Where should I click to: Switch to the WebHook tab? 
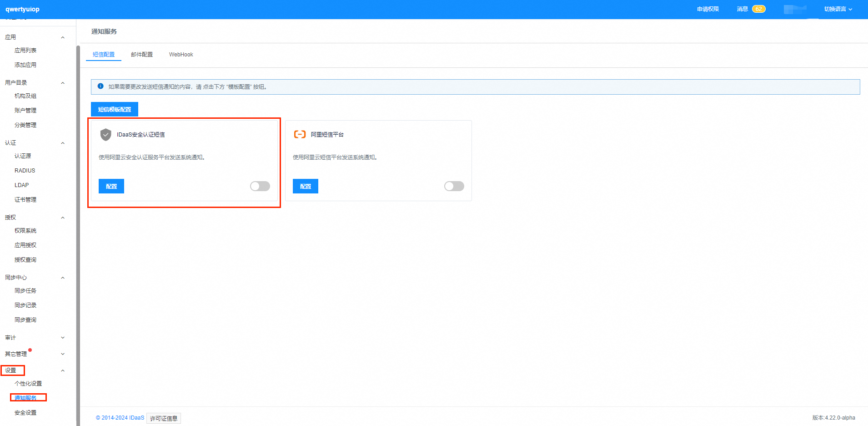[x=181, y=55]
